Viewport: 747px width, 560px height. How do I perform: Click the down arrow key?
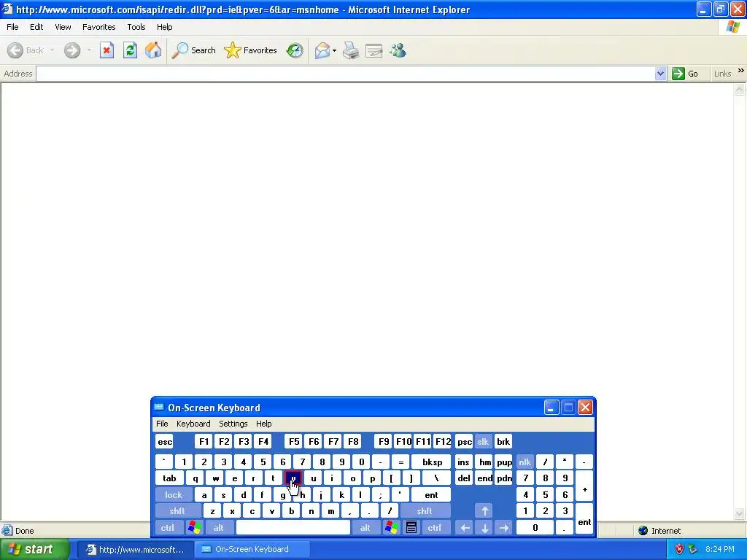tap(485, 528)
